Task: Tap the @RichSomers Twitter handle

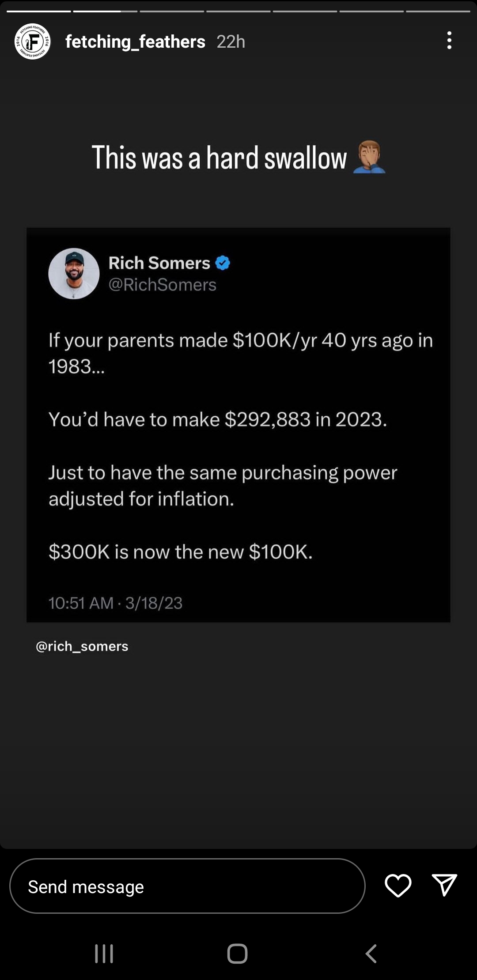Action: (x=163, y=285)
